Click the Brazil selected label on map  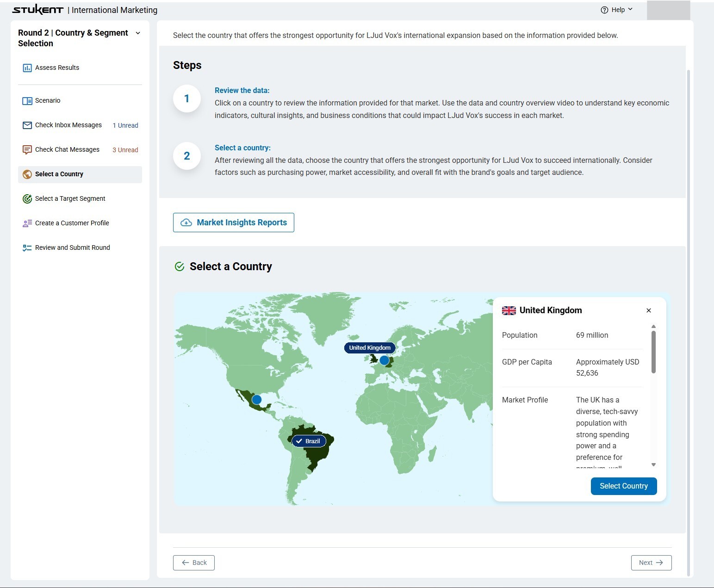[x=309, y=441]
